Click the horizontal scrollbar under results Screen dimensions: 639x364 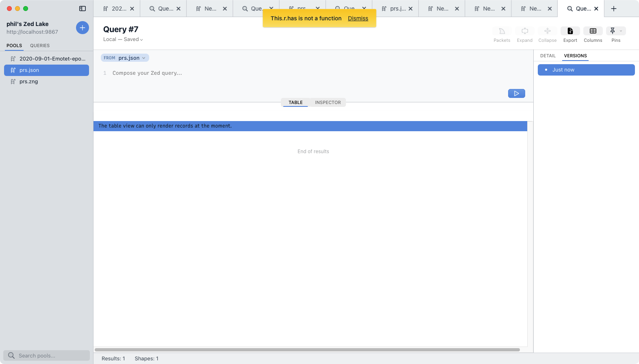click(307, 350)
